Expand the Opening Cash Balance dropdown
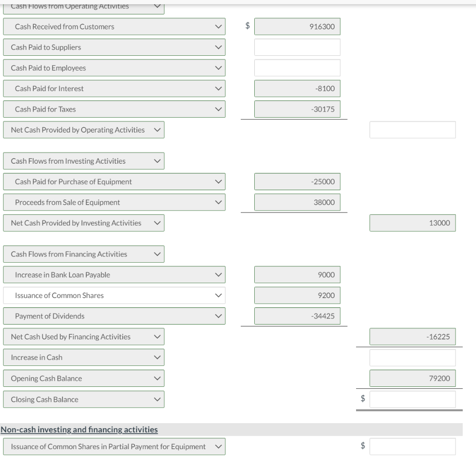 pos(84,378)
